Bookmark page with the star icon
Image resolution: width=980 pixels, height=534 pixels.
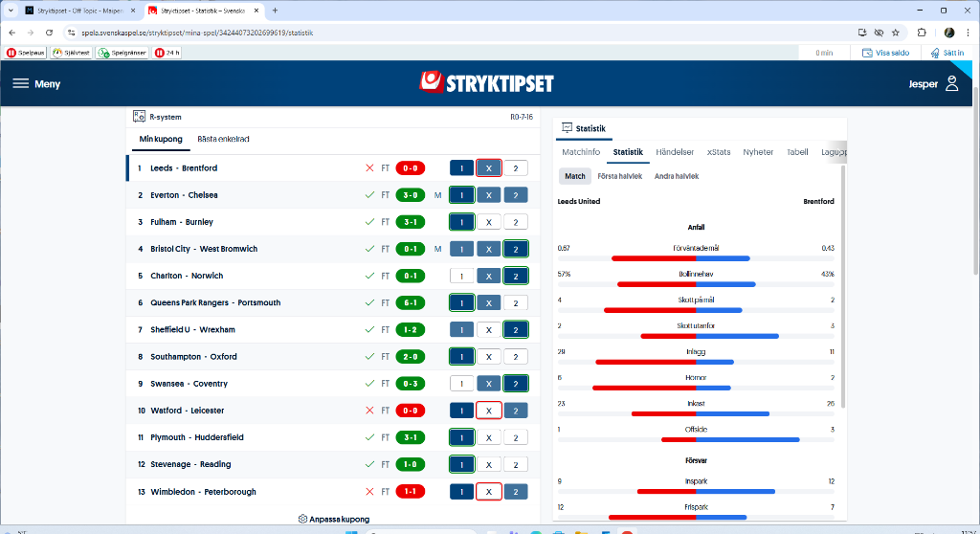point(895,32)
